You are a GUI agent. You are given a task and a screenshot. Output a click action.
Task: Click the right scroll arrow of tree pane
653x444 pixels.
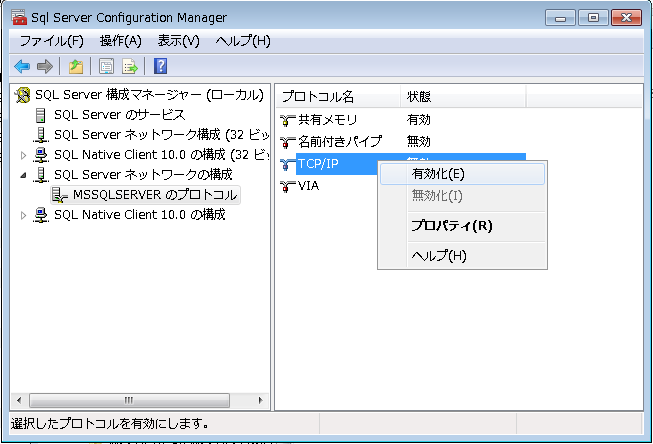click(x=261, y=401)
